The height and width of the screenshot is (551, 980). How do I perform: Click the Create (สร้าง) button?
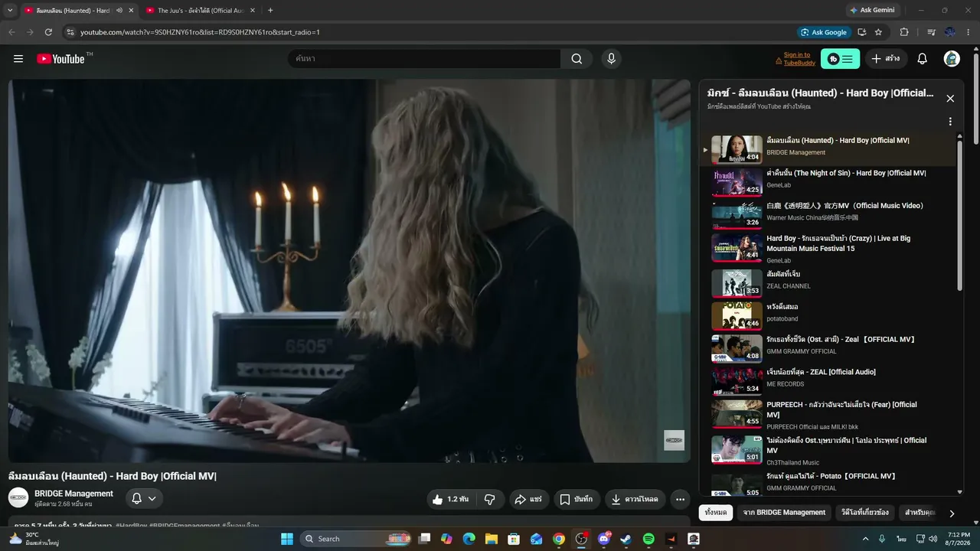pyautogui.click(x=886, y=59)
